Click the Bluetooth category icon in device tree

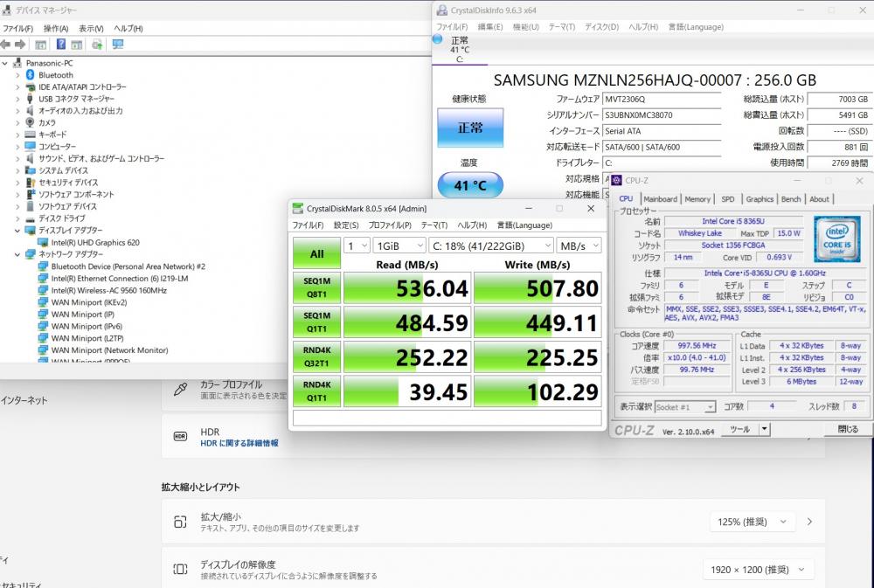[30, 75]
